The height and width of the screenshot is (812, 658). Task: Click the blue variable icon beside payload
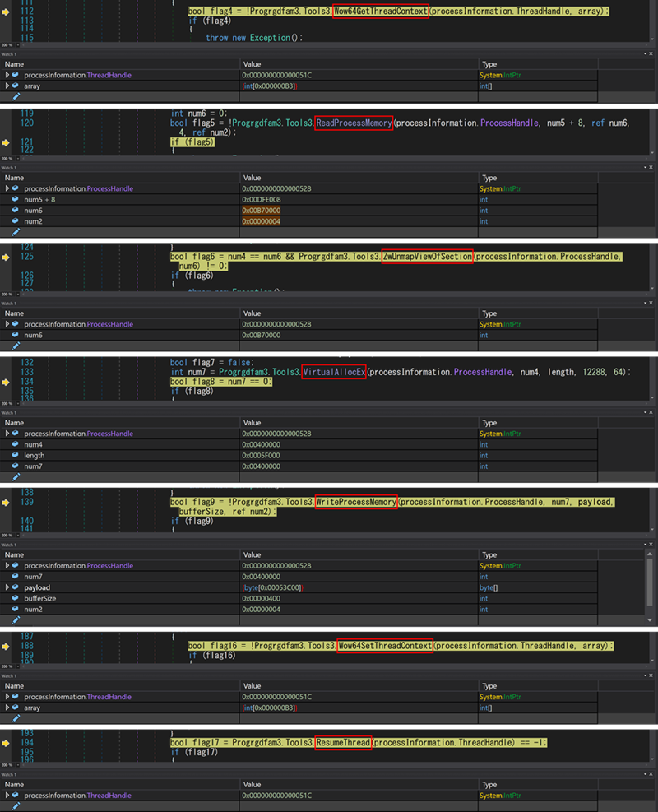tap(16, 587)
